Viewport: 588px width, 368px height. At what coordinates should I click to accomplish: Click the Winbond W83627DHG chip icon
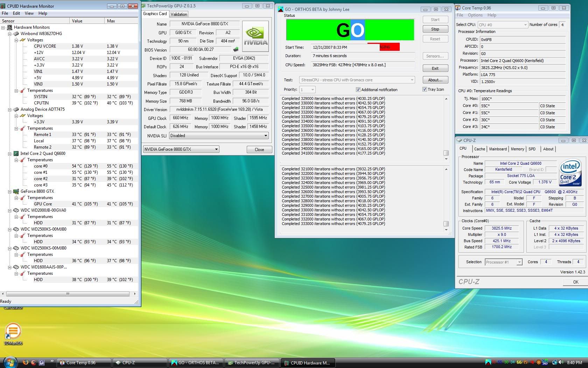coord(16,34)
